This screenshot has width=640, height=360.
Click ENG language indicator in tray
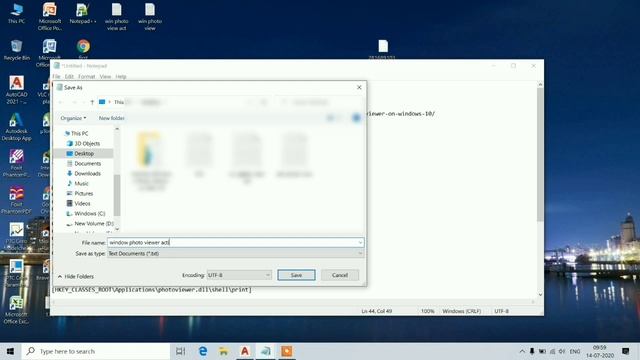[575, 351]
